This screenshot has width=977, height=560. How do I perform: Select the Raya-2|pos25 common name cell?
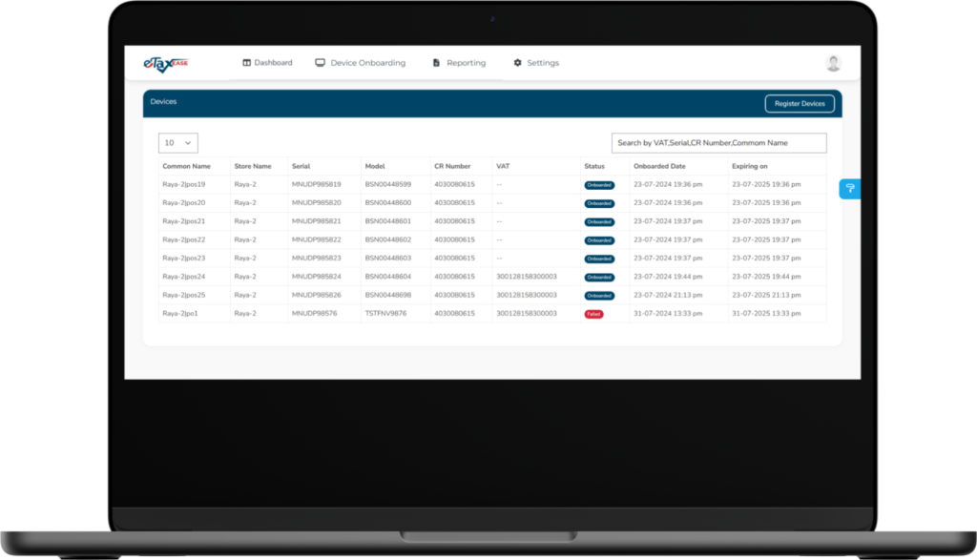pos(184,295)
